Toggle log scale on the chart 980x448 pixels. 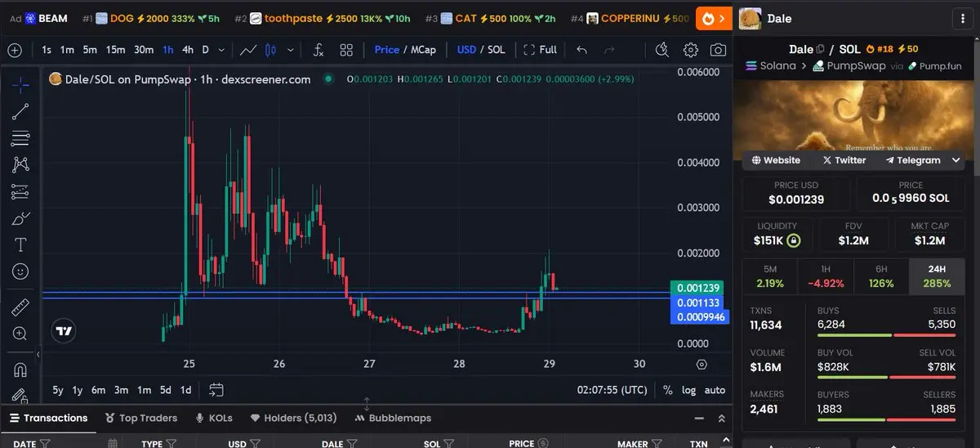click(689, 390)
